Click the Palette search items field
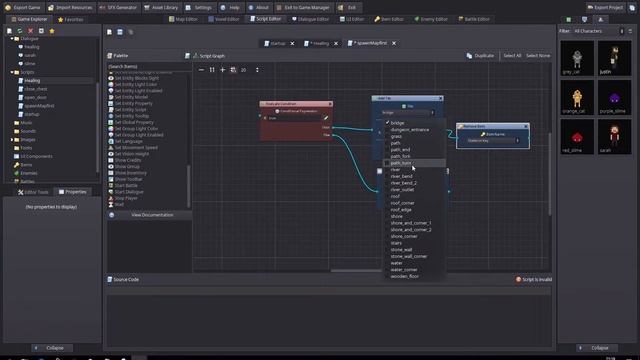This screenshot has height=360, width=640. pyautogui.click(x=148, y=67)
